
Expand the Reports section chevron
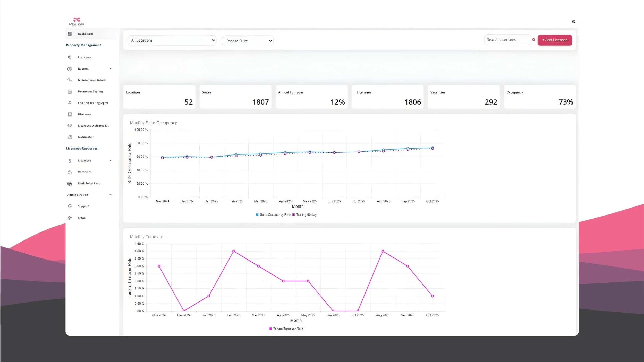111,68
